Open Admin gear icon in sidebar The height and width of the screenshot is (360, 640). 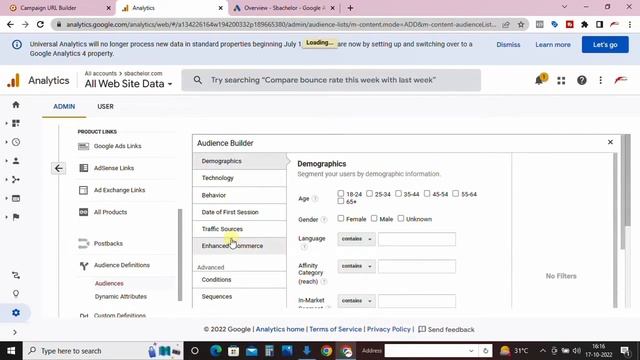[16, 313]
